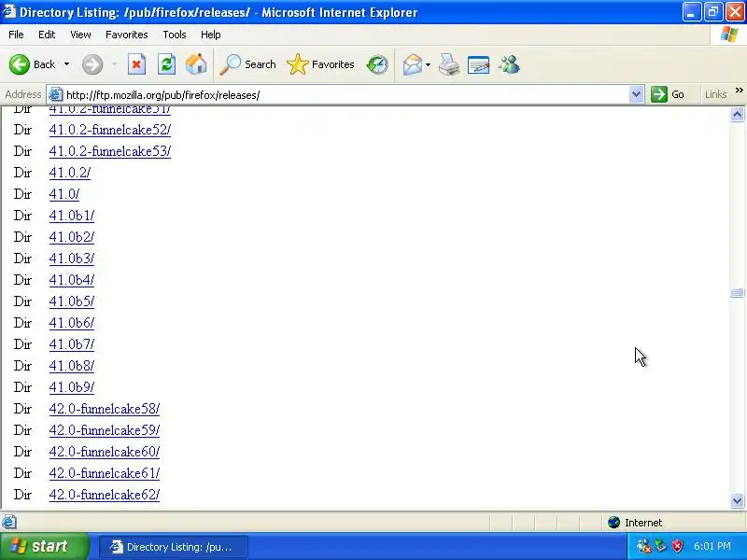
Task: Click the scrollbar down arrow
Action: [737, 500]
